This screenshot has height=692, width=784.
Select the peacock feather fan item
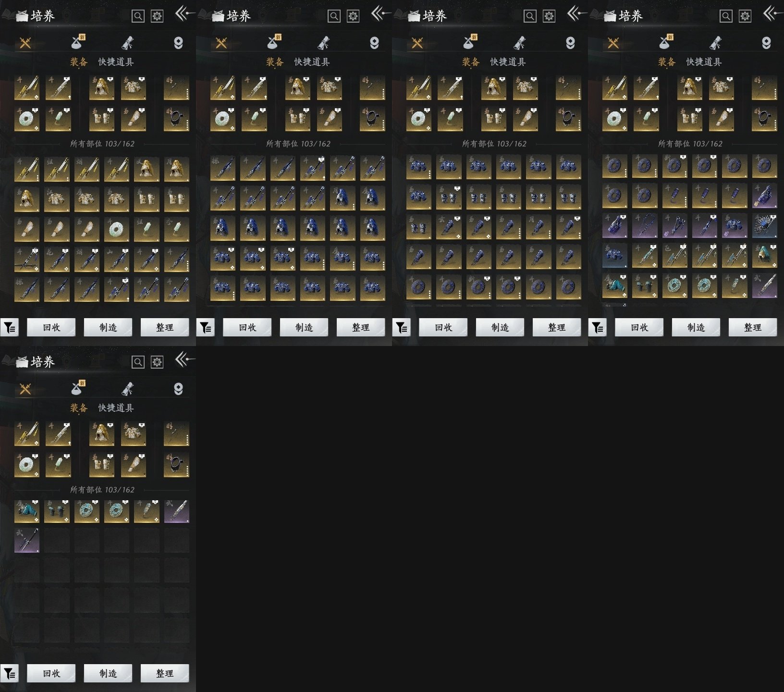click(x=764, y=226)
